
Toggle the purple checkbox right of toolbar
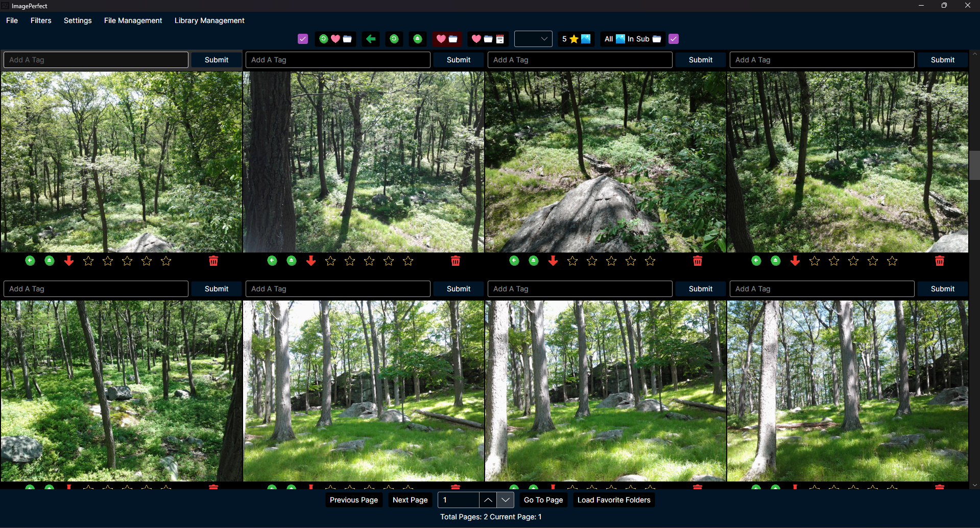(x=674, y=39)
